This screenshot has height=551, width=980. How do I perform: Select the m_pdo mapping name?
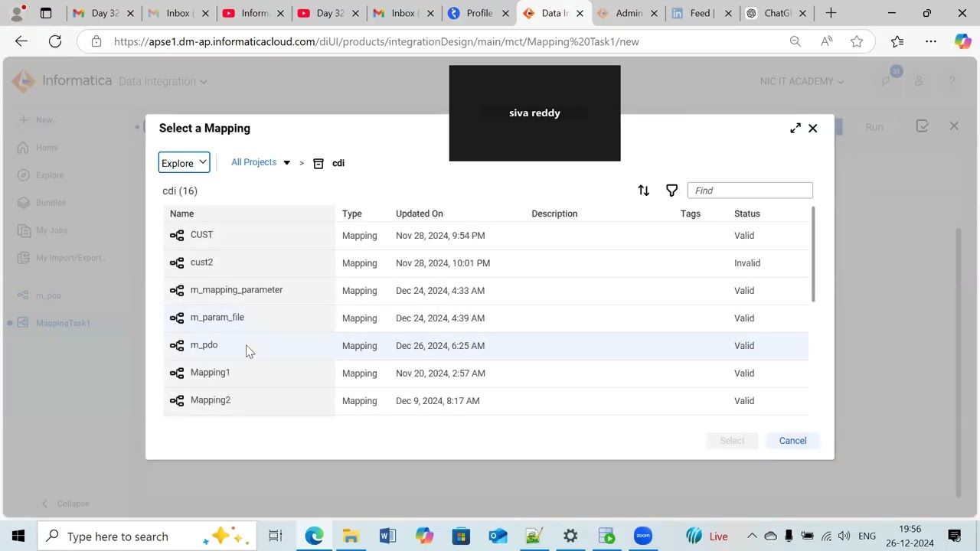[204, 345]
